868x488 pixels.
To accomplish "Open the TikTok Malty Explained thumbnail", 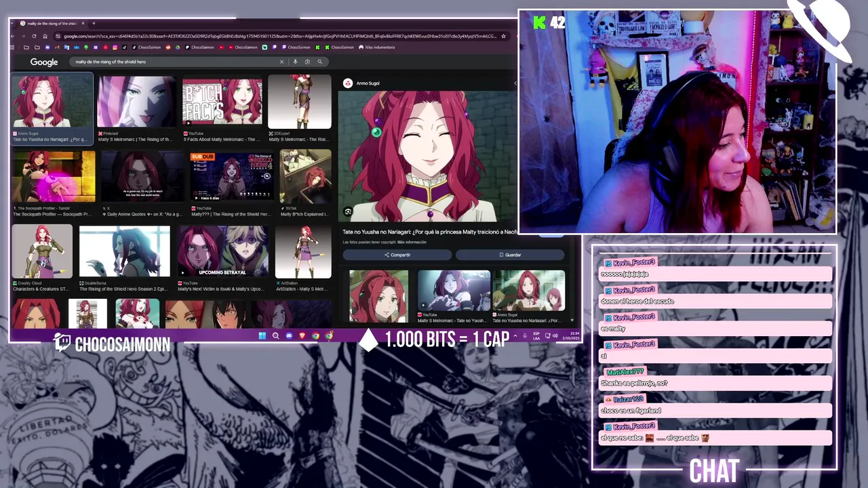I will click(x=306, y=176).
